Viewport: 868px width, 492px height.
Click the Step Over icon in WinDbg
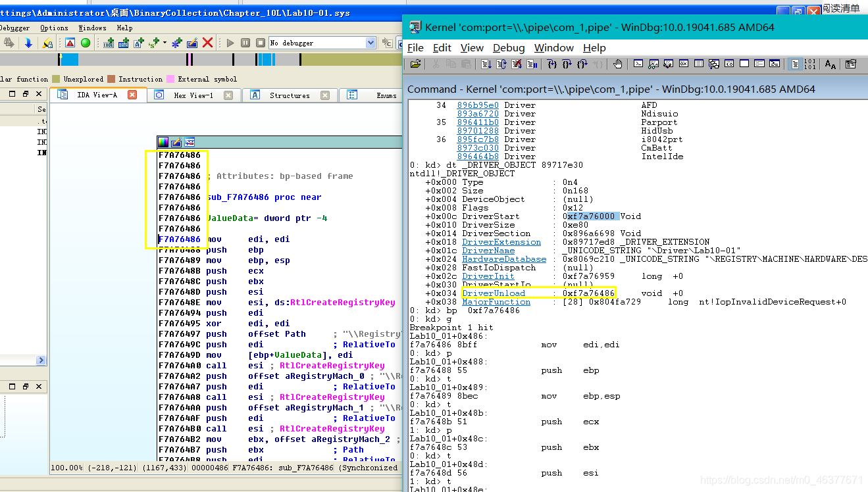click(567, 64)
